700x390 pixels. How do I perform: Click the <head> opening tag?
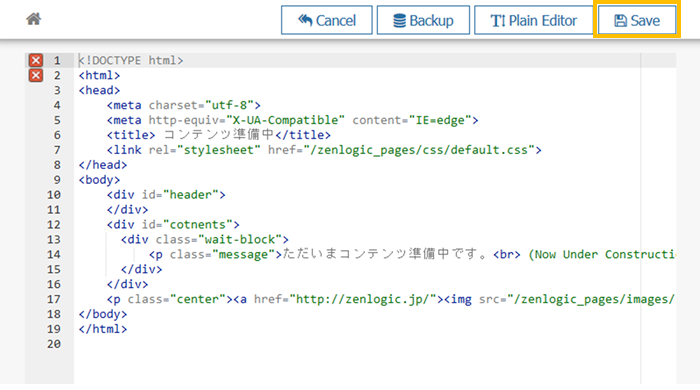pos(99,90)
